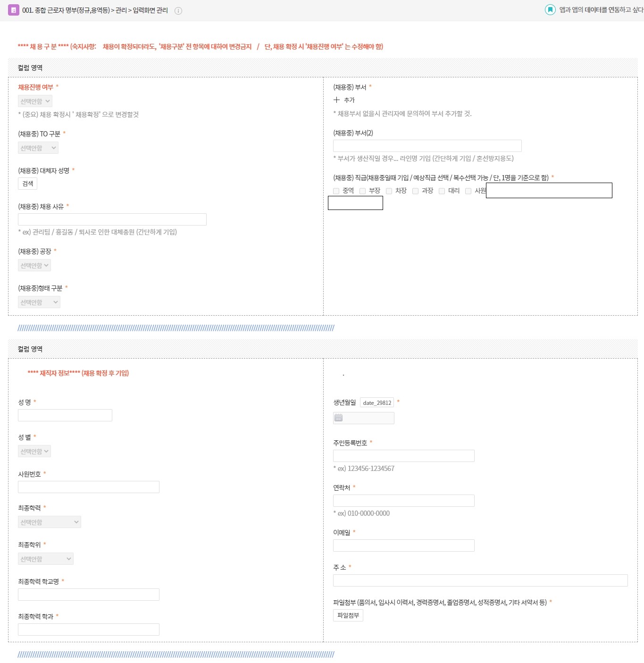Open the 최종학위 dropdown

46,559
